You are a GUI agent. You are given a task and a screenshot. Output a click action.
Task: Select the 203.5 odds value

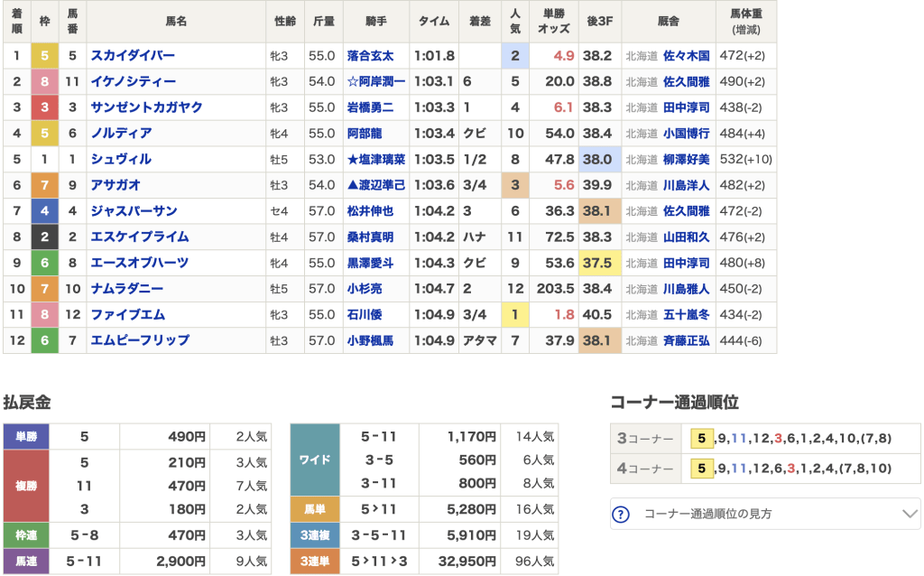(555, 289)
